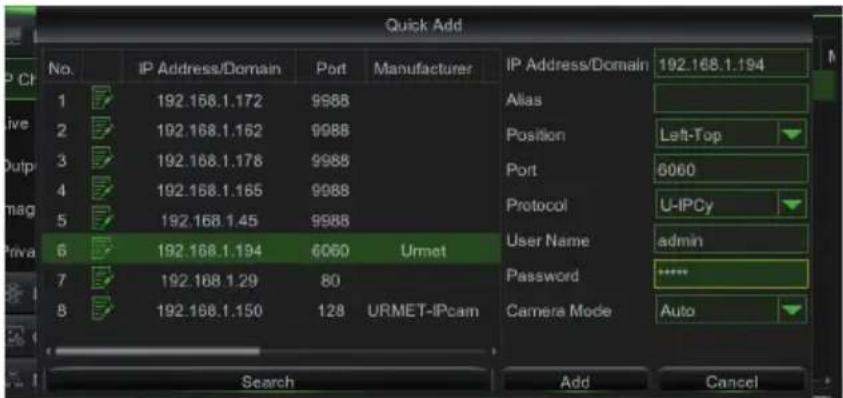Click the right arrow of the horizontal scrollbar

493,352
